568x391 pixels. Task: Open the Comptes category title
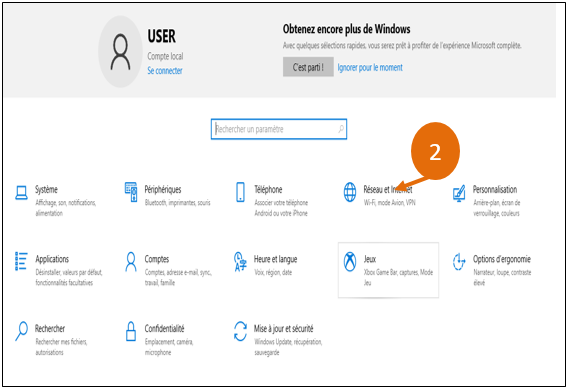tap(157, 259)
